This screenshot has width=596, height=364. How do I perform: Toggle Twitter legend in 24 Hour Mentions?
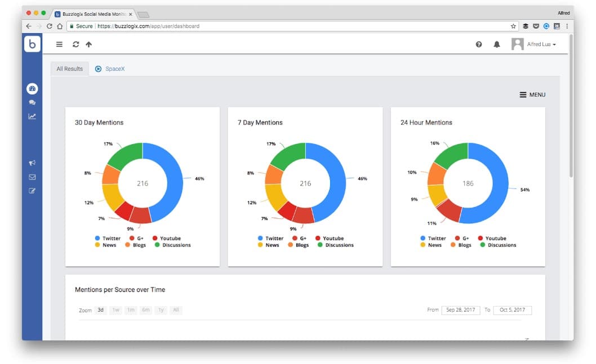[433, 239]
